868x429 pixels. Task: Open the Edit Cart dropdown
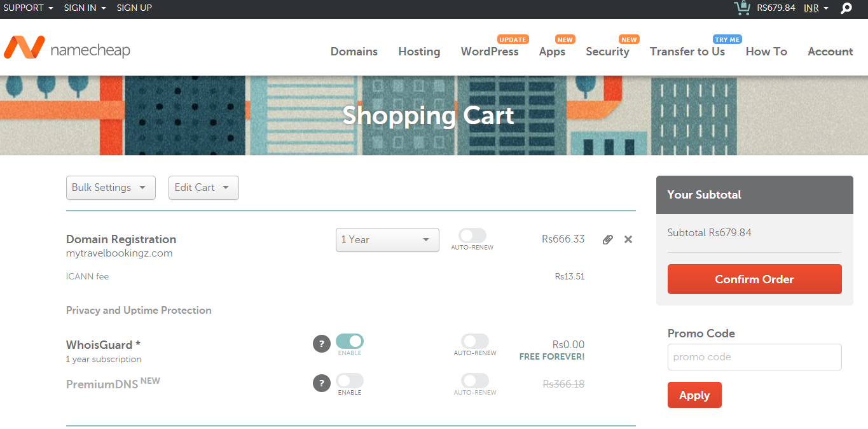[x=203, y=188]
